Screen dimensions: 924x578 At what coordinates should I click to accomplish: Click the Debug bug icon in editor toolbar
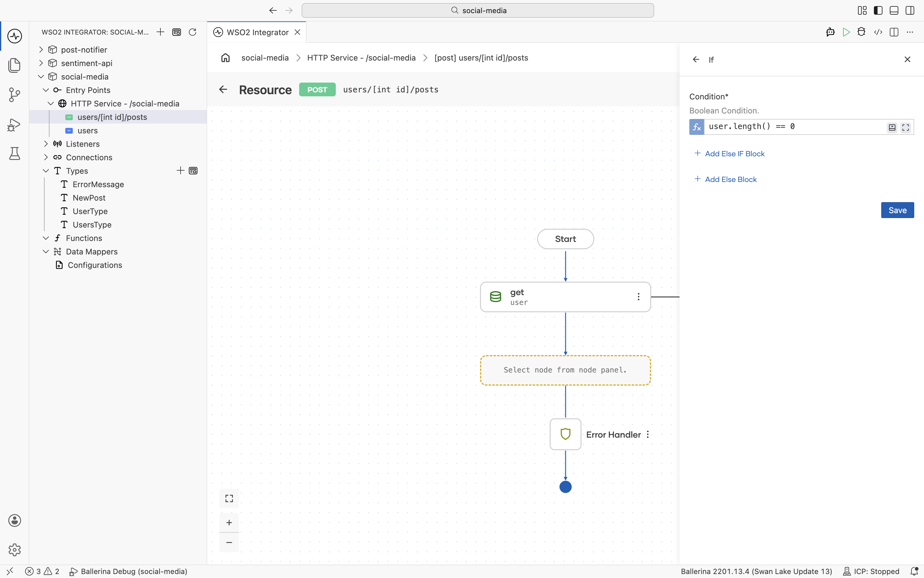pos(861,32)
